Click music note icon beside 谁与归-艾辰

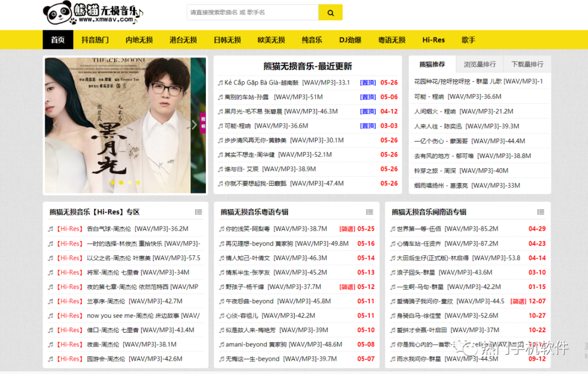[220, 169]
